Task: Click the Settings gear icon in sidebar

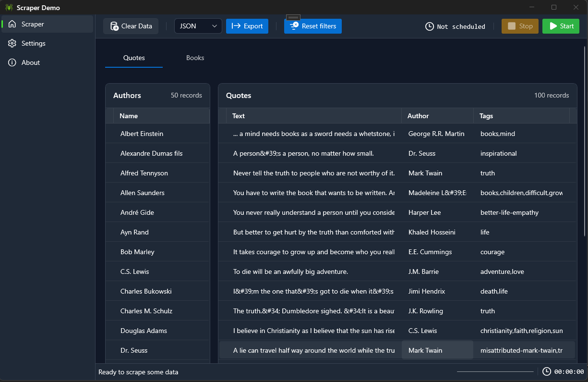Action: tap(12, 43)
